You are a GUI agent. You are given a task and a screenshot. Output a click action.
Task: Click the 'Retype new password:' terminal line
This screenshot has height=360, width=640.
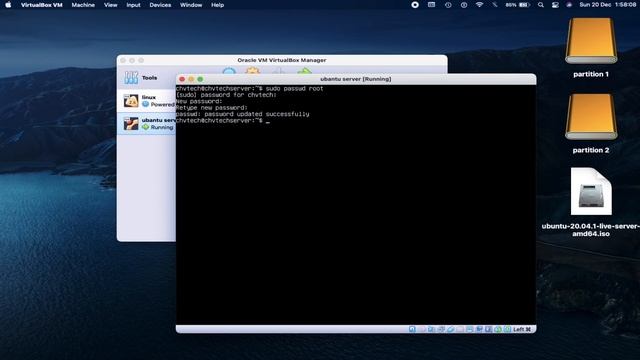[x=212, y=108]
